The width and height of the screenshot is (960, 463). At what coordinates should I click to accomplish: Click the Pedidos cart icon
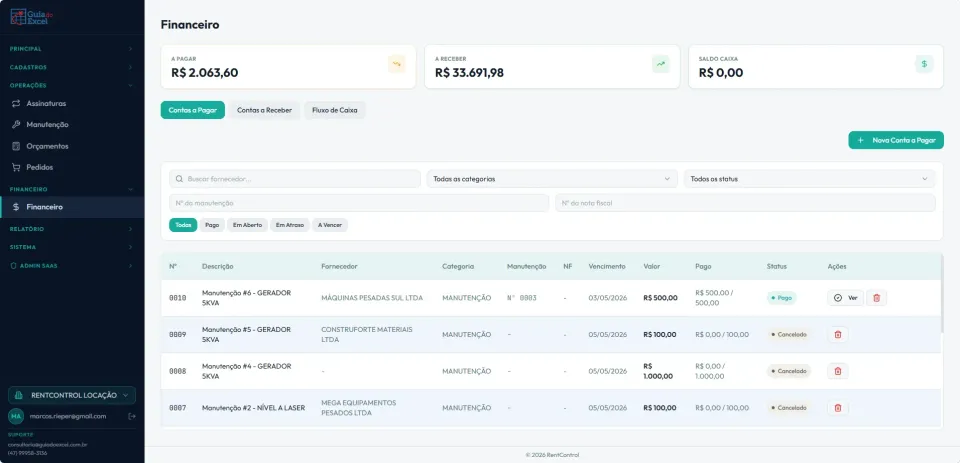[16, 167]
